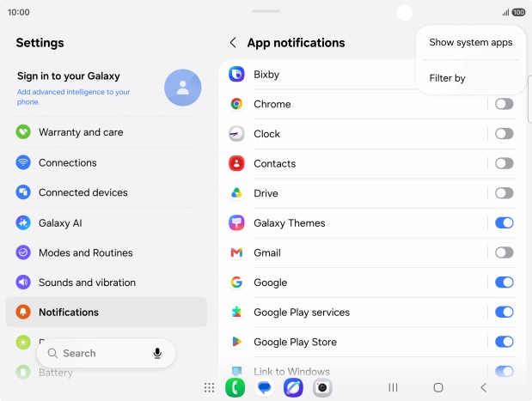Tap the account profile avatar
Image resolution: width=532 pixels, height=401 pixels.
tap(183, 88)
